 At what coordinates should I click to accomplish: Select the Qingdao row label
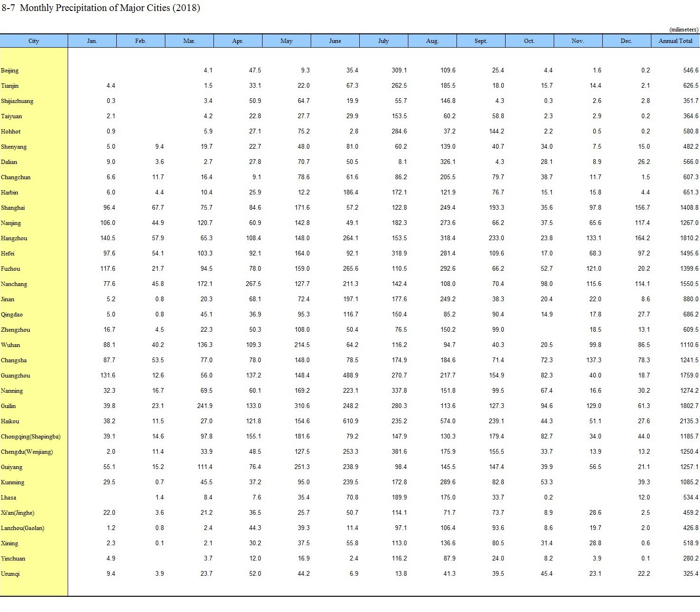pyautogui.click(x=12, y=315)
